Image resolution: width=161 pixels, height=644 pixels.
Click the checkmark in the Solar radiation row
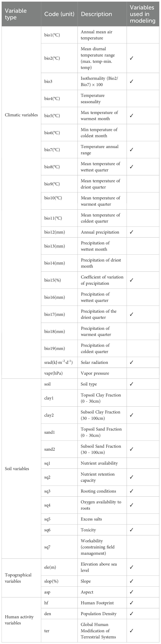[131, 362]
